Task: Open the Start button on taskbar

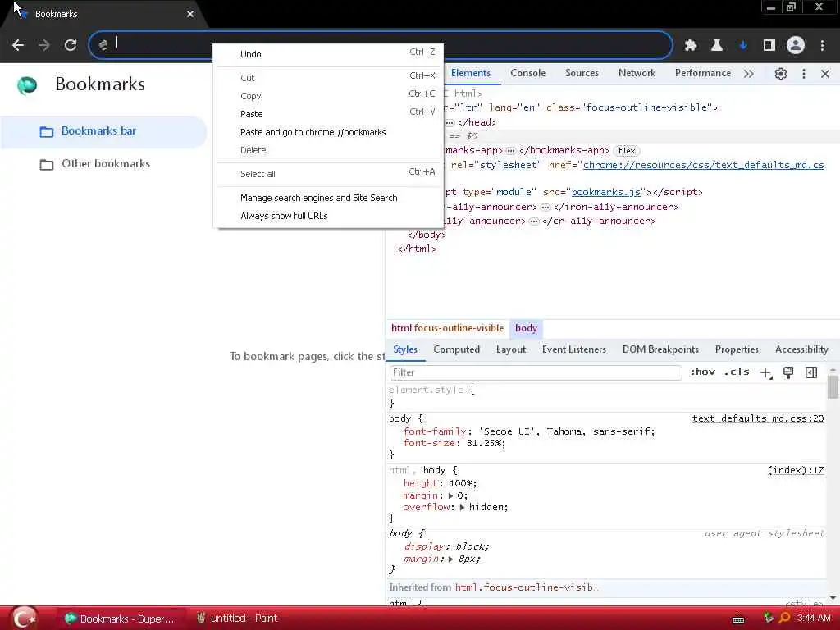Action: coord(25,619)
